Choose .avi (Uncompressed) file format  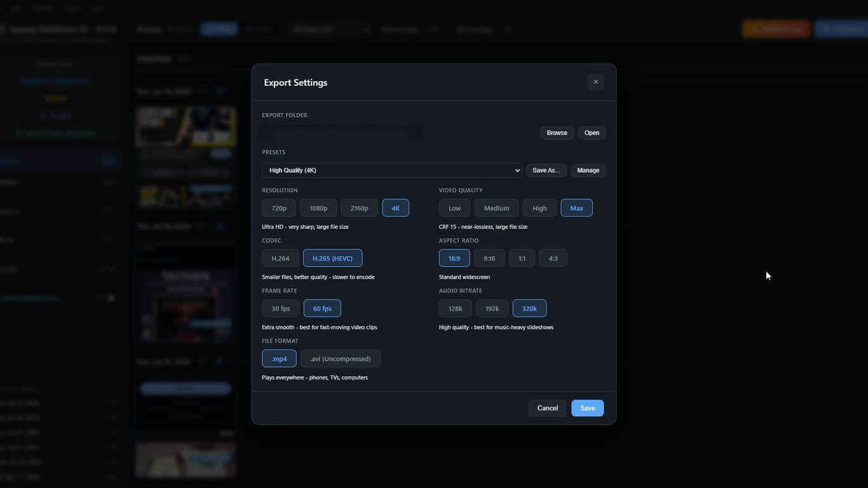tap(341, 358)
